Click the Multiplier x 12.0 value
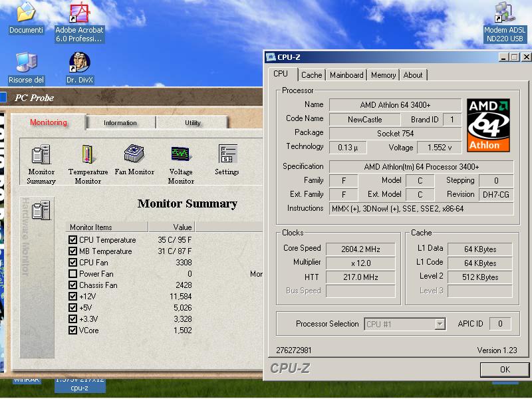 pos(360,263)
